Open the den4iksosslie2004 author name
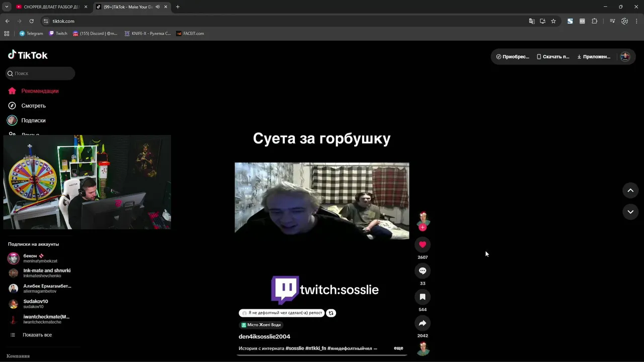 pos(264,336)
